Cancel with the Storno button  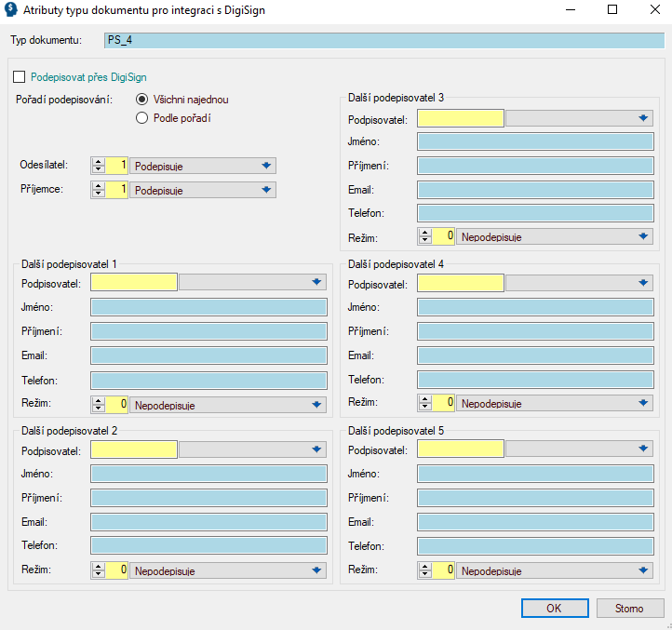[x=628, y=609]
